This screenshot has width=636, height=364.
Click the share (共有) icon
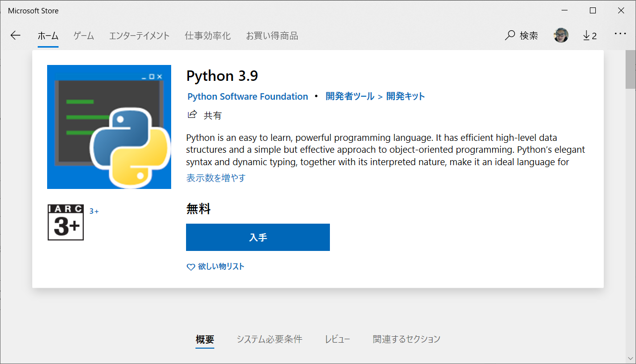coord(192,115)
